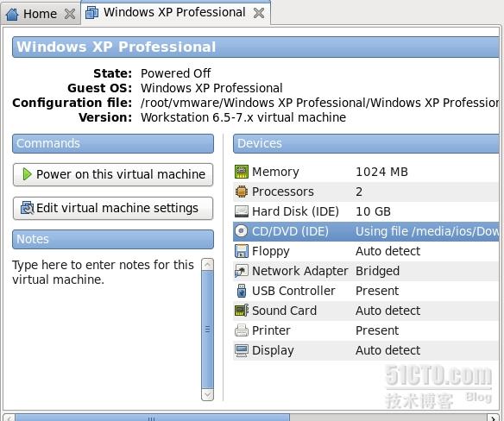
Task: Click the Memory chip icon
Action: pyautogui.click(x=242, y=172)
